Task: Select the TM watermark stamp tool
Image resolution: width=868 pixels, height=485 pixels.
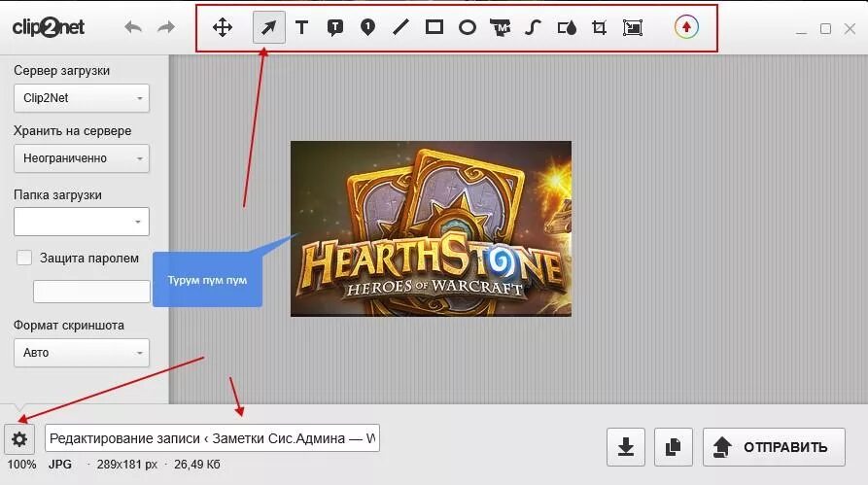Action: (501, 27)
